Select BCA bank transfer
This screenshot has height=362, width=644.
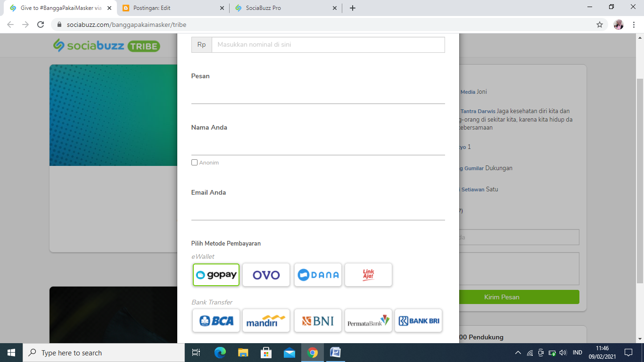216,321
